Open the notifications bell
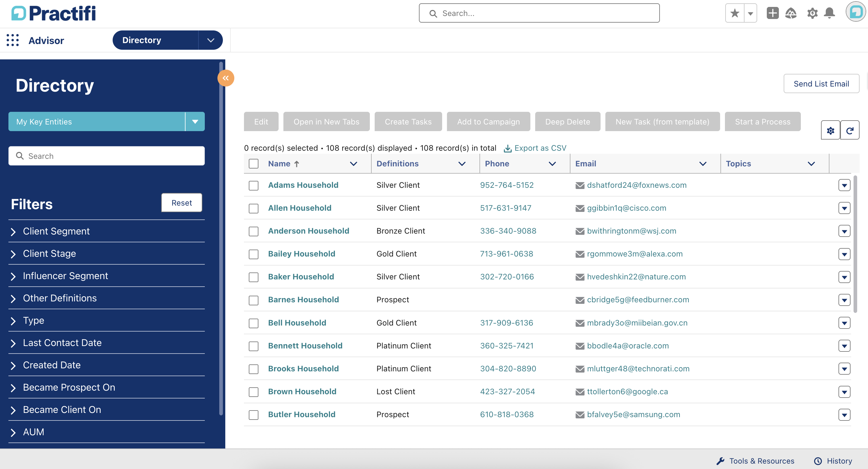 [829, 13]
